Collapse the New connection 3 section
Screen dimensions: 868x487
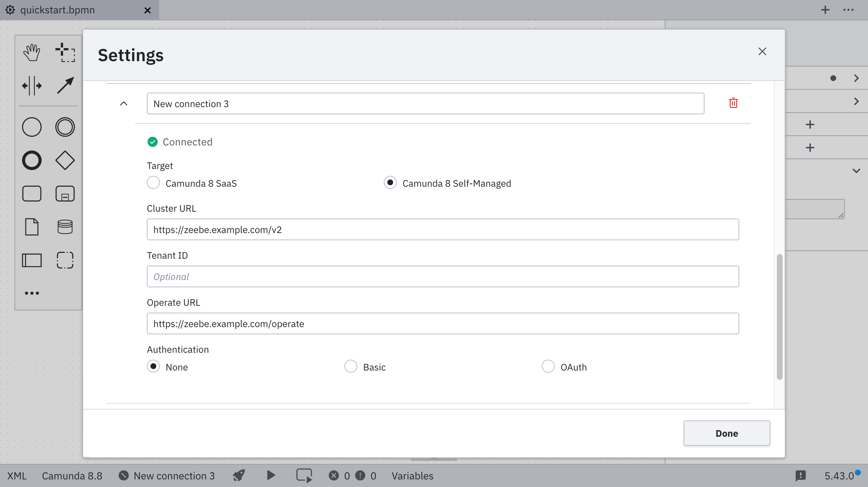click(x=124, y=103)
